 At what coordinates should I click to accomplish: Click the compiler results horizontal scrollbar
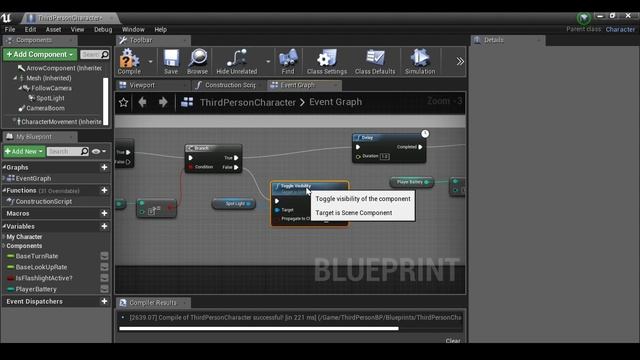259,328
